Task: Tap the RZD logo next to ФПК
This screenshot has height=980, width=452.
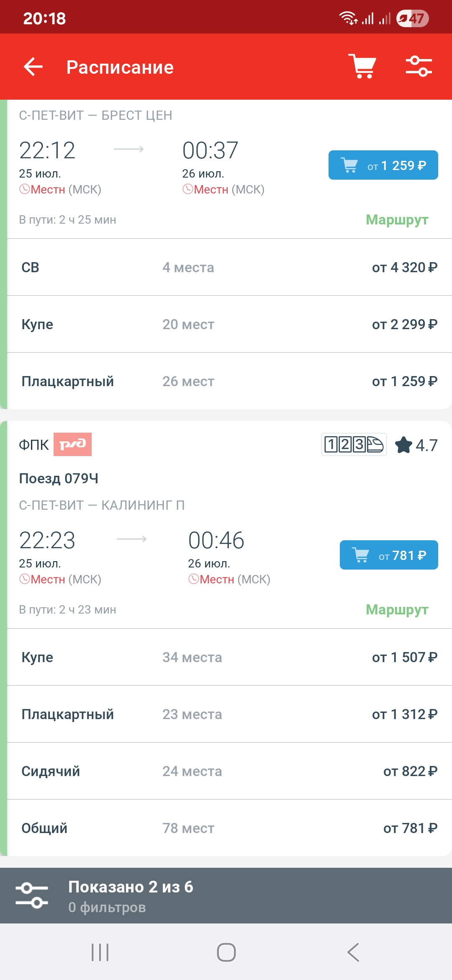Action: click(72, 444)
